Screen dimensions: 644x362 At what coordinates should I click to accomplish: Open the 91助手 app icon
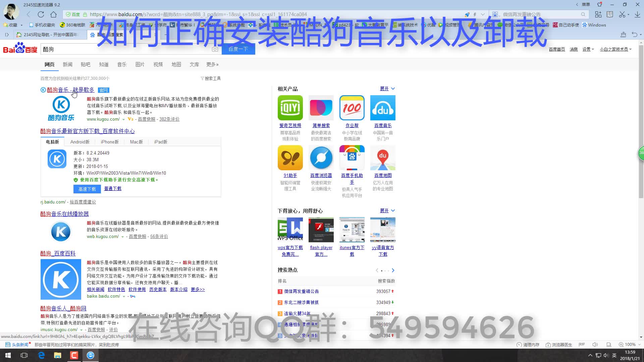pyautogui.click(x=290, y=158)
